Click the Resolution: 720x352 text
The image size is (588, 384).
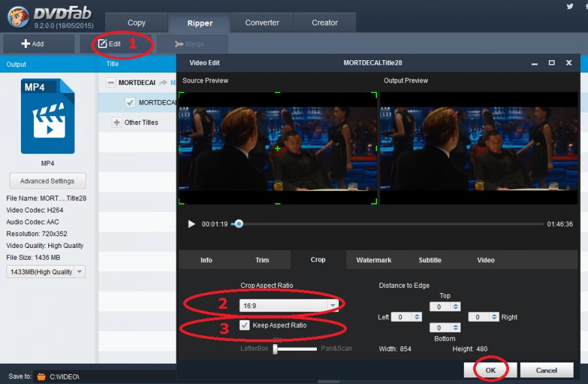(37, 234)
